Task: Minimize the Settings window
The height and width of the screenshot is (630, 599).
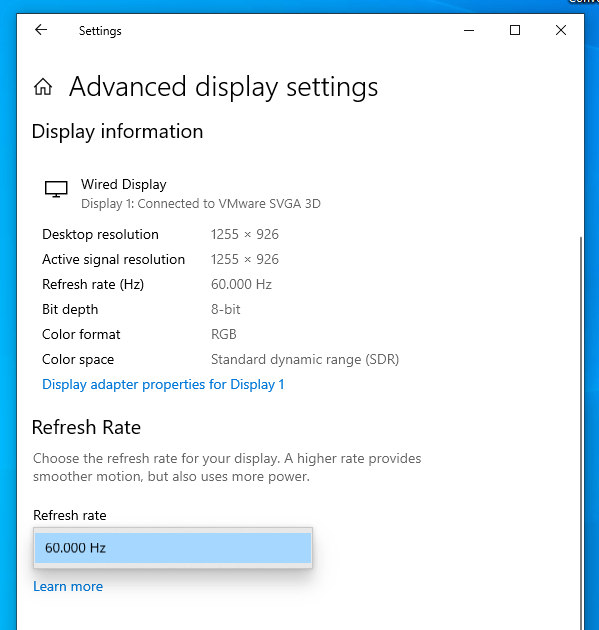Action: click(469, 30)
